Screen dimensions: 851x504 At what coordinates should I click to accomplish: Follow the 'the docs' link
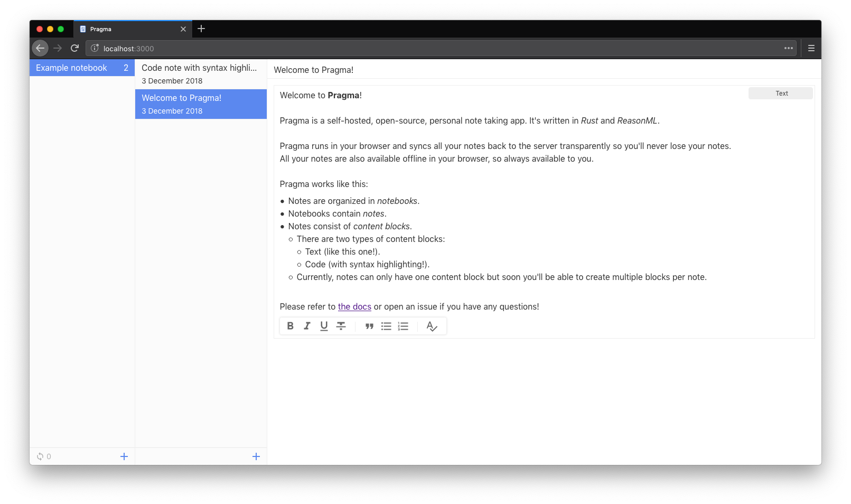[354, 306]
